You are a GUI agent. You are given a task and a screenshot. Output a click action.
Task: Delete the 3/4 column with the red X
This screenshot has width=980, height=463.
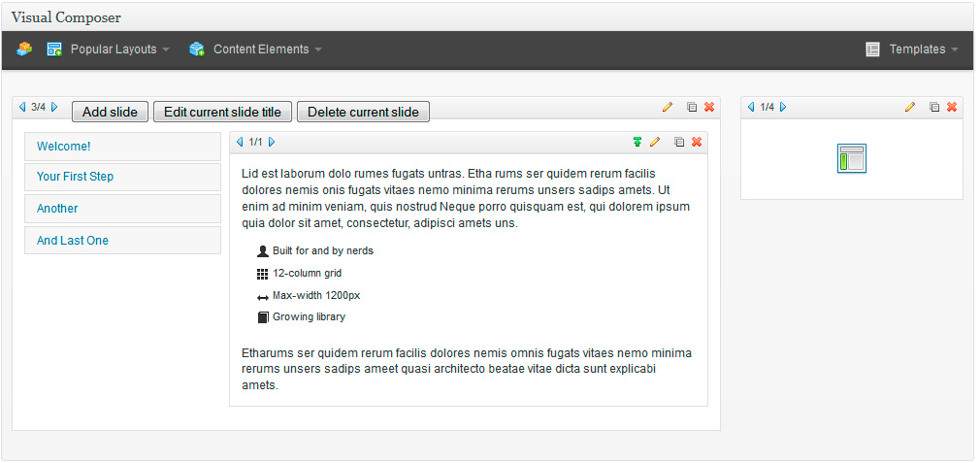point(709,107)
